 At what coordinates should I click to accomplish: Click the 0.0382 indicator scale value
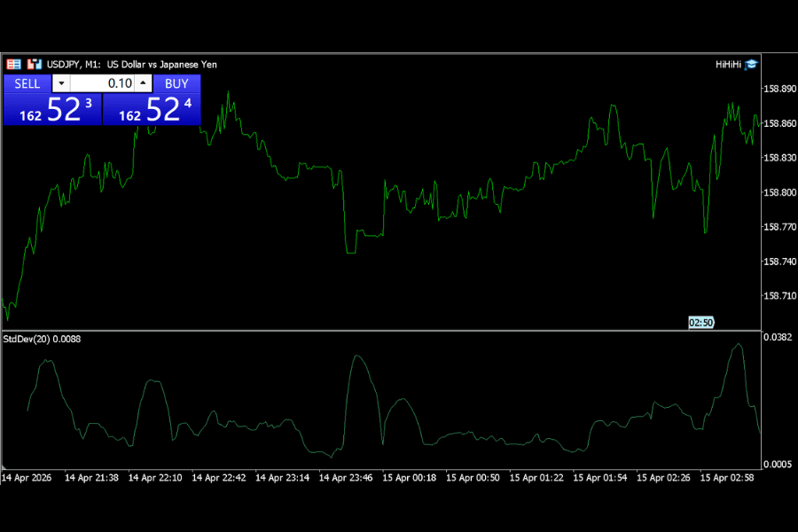(x=778, y=337)
